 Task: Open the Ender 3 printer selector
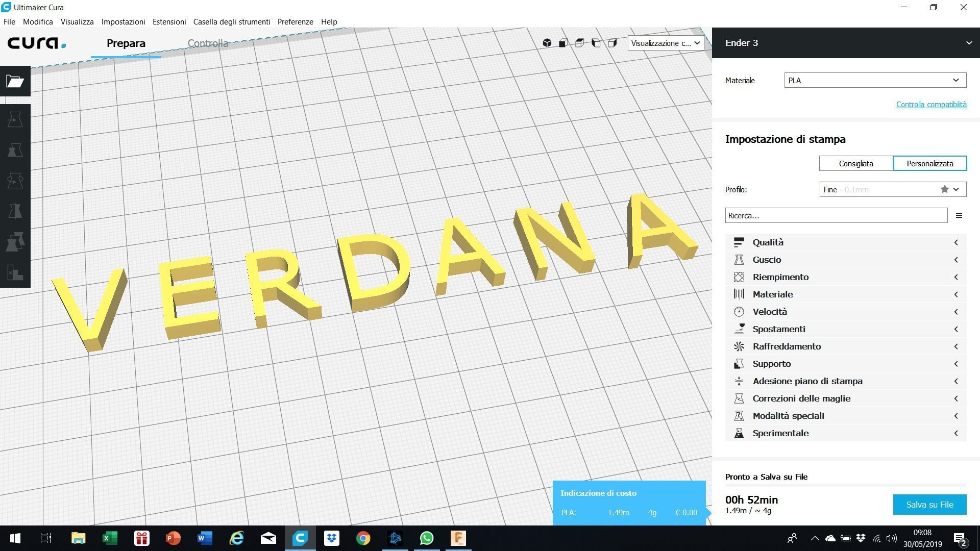tap(846, 43)
